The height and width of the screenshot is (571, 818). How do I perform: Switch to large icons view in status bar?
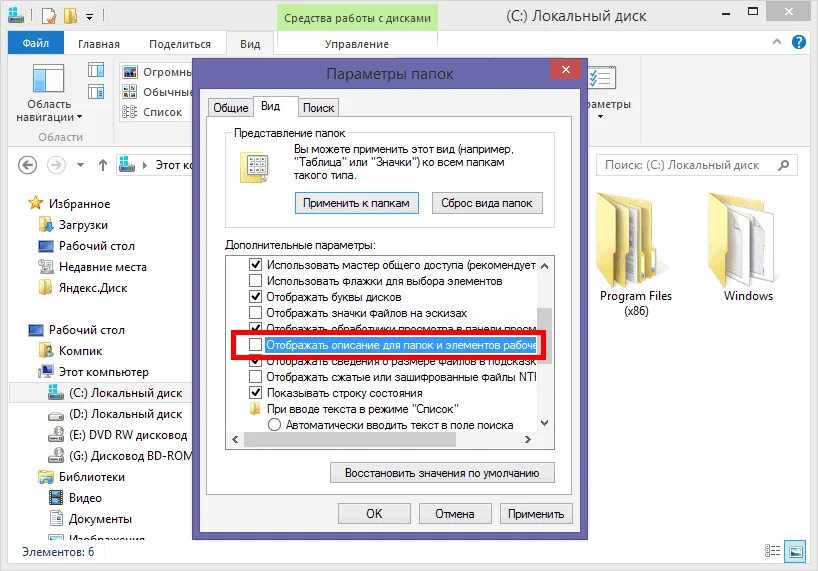point(796,551)
